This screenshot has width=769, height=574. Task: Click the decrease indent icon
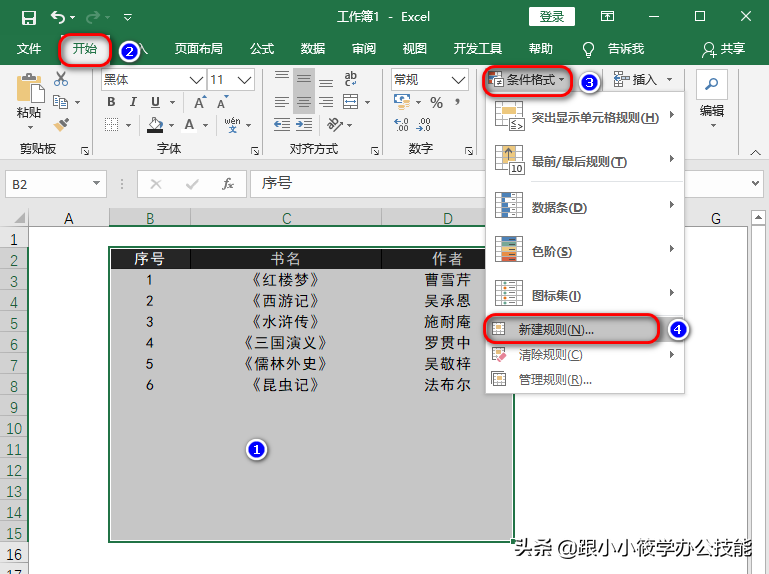point(282,125)
